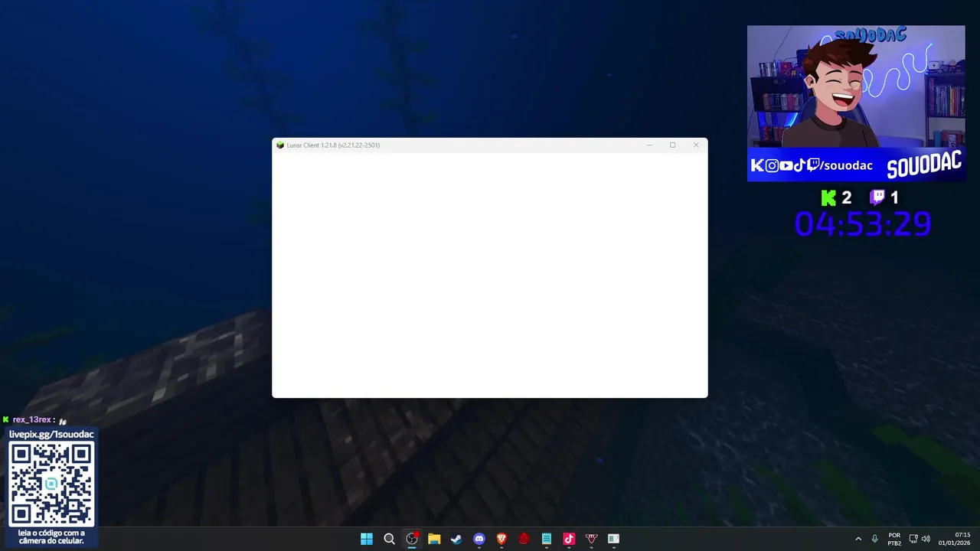Screen dimensions: 980x551
Task: Open the Windows Start menu
Action: (x=367, y=539)
